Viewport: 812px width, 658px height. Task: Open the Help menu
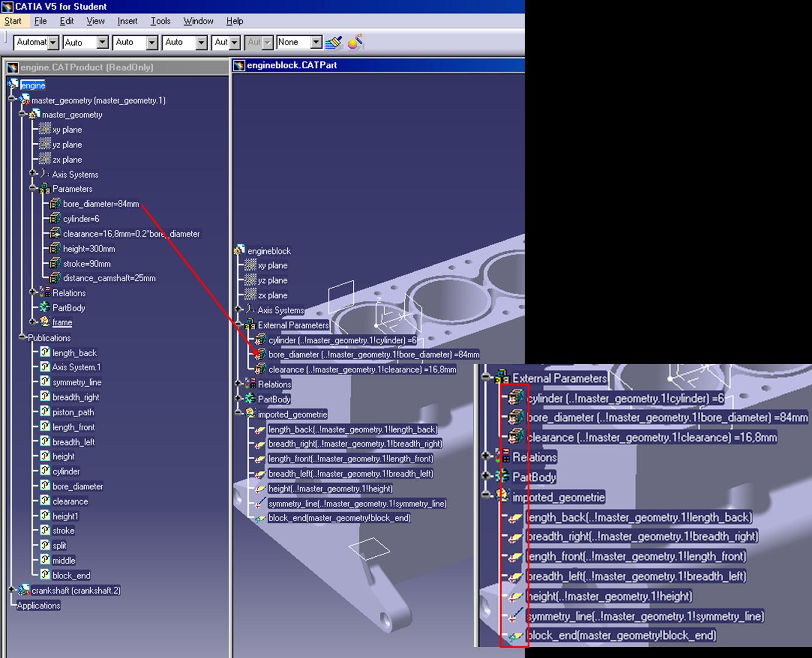(x=235, y=21)
